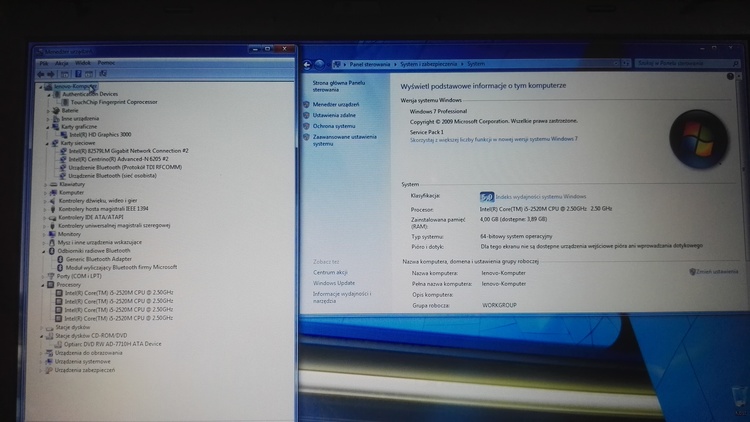Click Mysz i inne urządzenia wskazujące icon
The height and width of the screenshot is (422, 750).
(x=52, y=243)
